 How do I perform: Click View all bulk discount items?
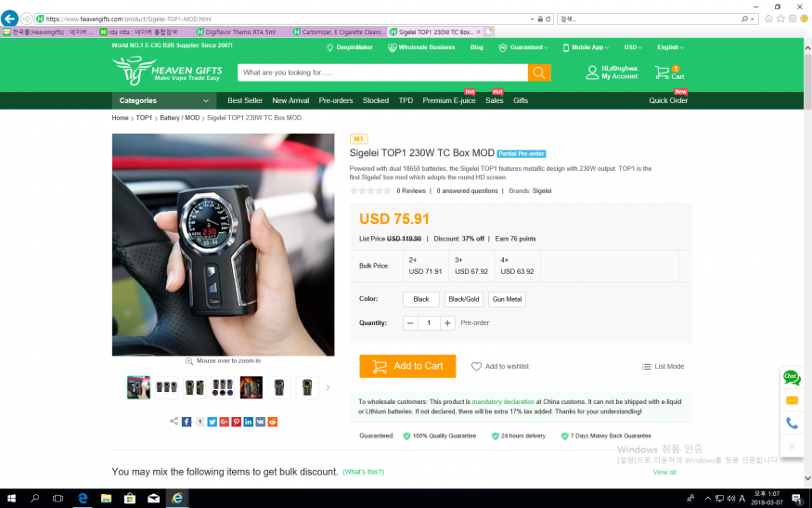point(664,472)
